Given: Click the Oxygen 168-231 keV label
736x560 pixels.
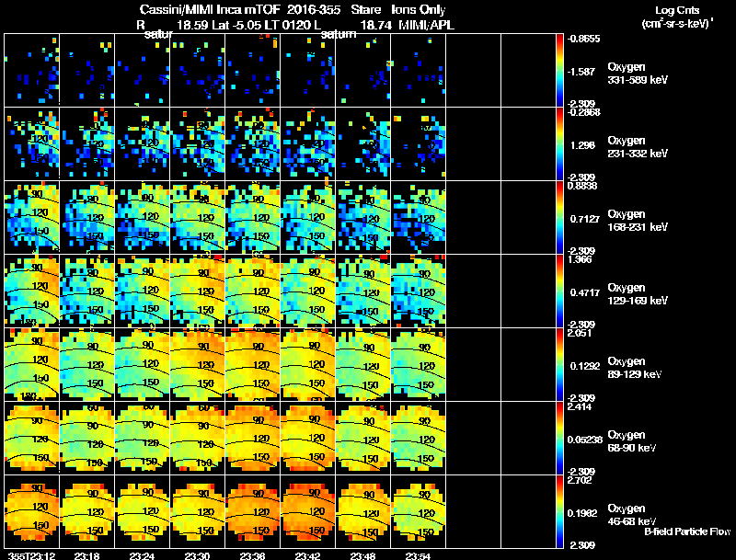Looking at the screenshot, I should [x=638, y=221].
